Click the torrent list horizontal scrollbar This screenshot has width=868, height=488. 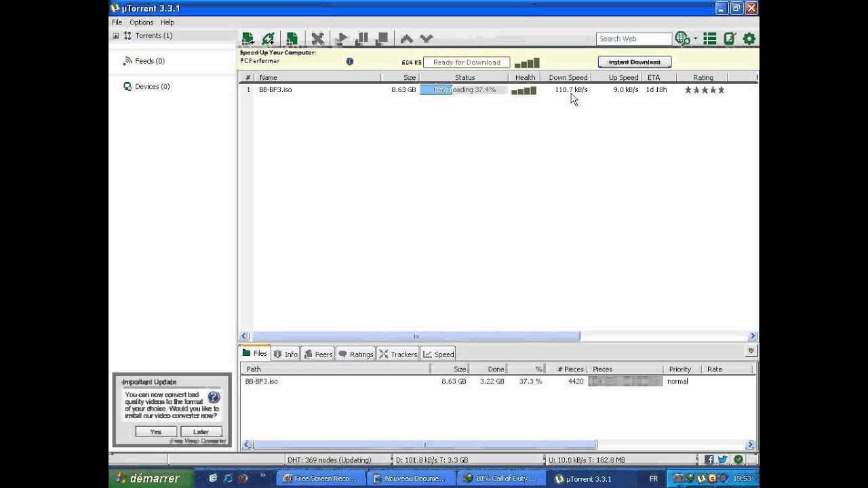coord(416,336)
